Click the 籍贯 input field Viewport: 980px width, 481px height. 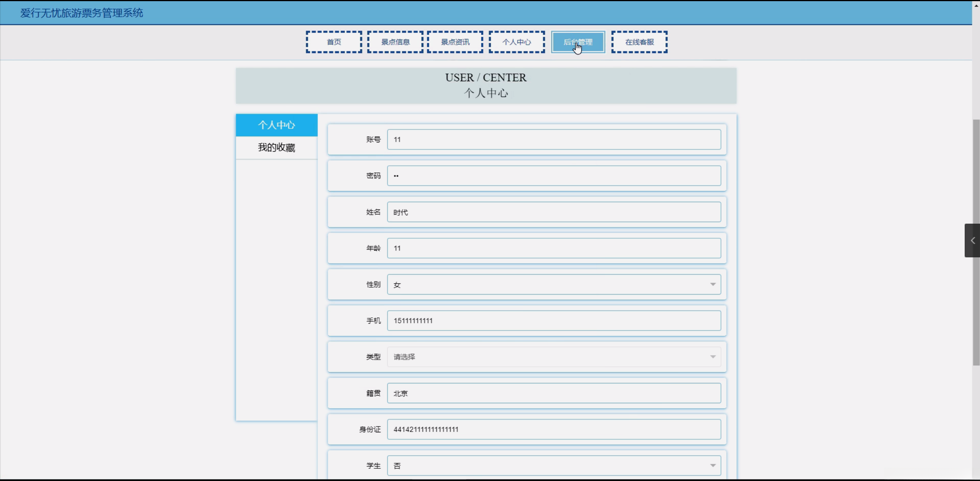tap(554, 393)
